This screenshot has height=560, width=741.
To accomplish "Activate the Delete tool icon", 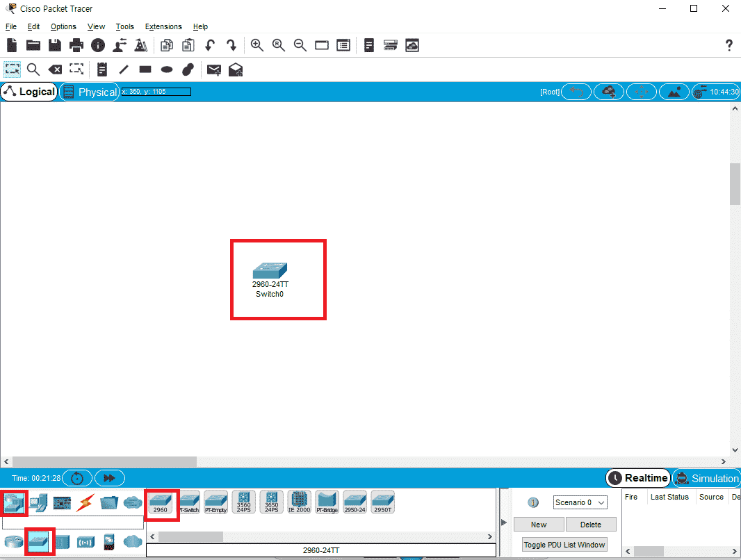I will click(x=54, y=69).
